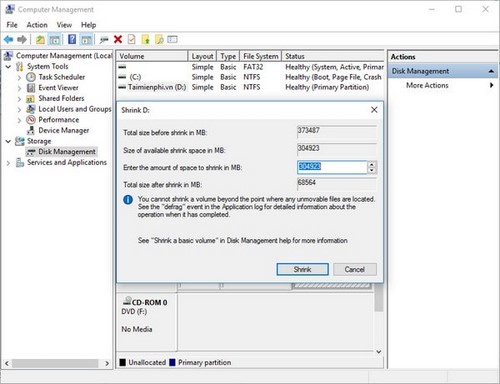Open the Help menu
The image size is (500, 384).
tap(88, 25)
